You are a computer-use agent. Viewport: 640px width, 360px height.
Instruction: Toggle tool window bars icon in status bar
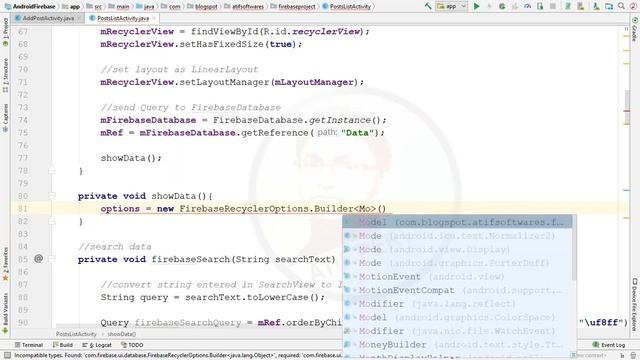point(7,356)
